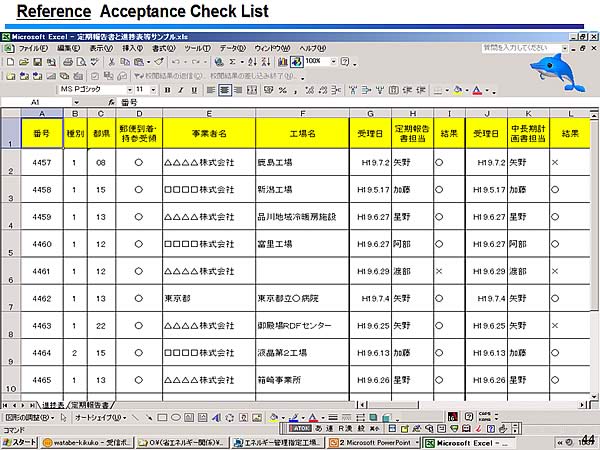Image resolution: width=600 pixels, height=450 pixels.
Task: Select the Arrow drawing tool
Action: coord(148,417)
